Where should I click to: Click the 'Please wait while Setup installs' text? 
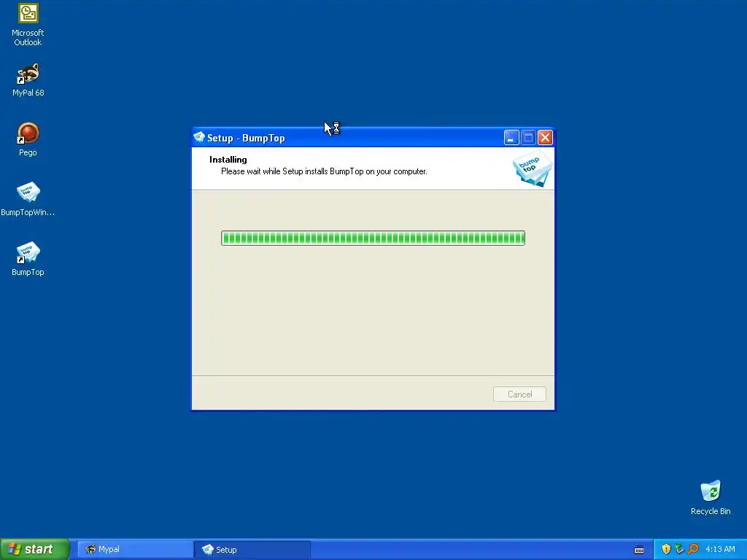(x=324, y=171)
